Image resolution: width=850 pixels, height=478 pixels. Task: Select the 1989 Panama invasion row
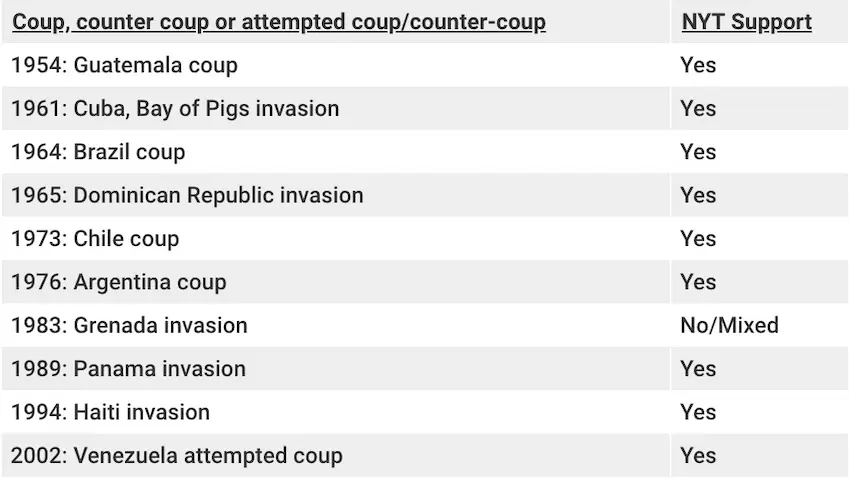click(425, 369)
